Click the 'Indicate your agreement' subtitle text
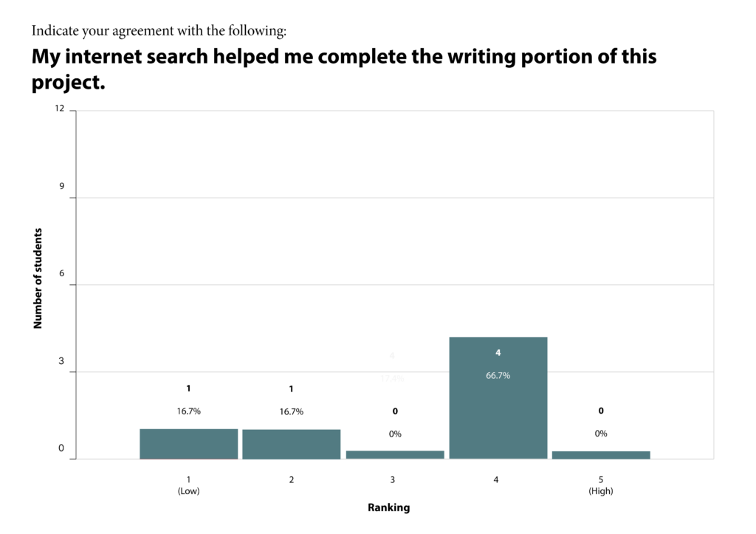 pyautogui.click(x=159, y=30)
